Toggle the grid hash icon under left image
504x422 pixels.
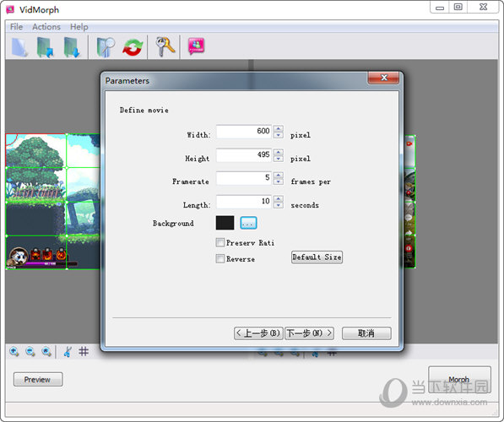tap(84, 351)
